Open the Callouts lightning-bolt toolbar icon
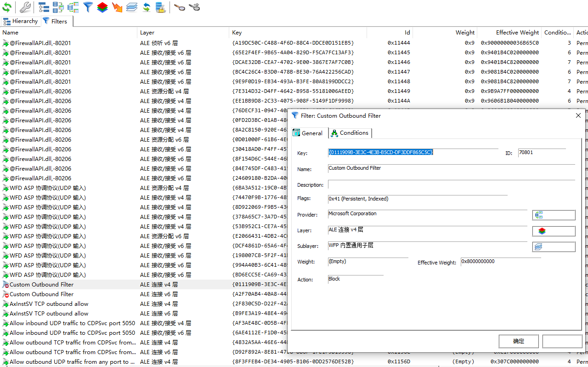The width and height of the screenshot is (588, 367). (117, 7)
